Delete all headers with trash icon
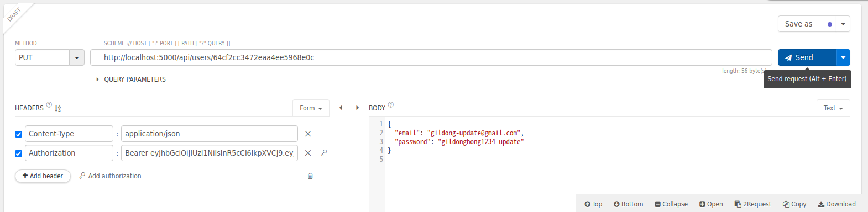 click(x=310, y=176)
